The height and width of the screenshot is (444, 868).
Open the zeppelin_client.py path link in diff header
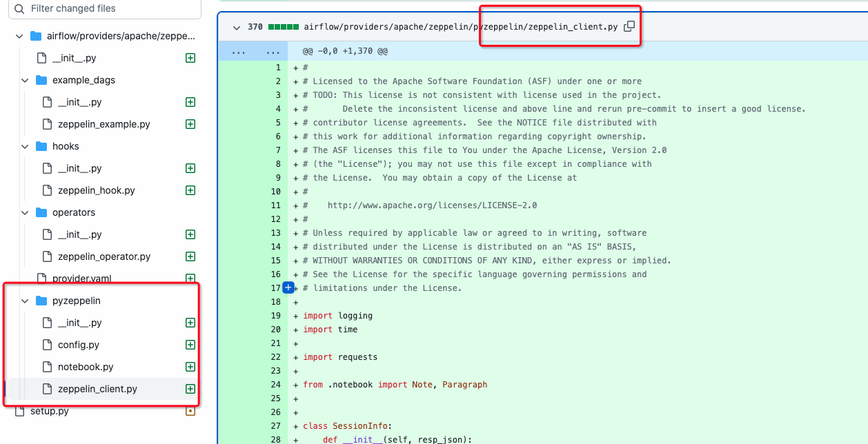461,27
